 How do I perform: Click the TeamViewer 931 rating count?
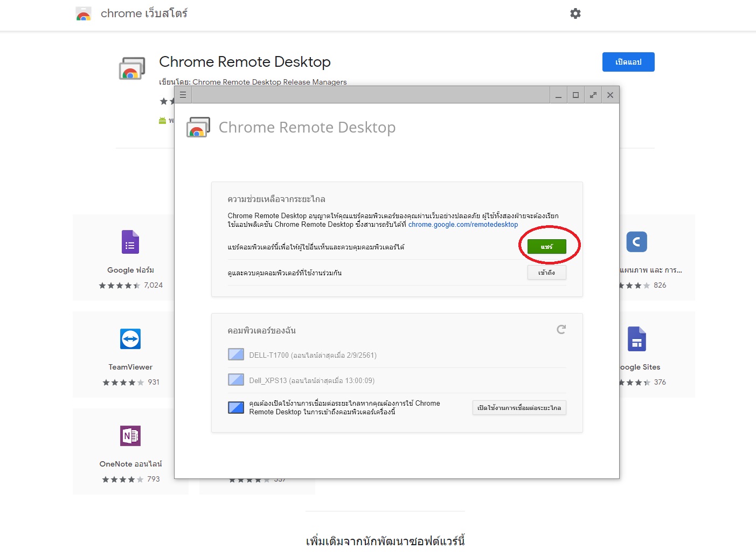(154, 382)
